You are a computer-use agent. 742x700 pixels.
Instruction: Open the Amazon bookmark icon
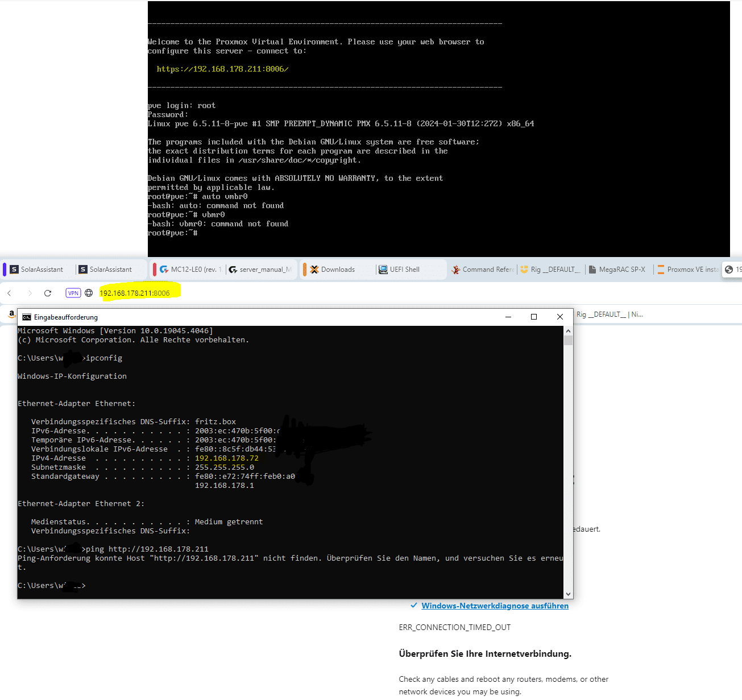point(11,314)
